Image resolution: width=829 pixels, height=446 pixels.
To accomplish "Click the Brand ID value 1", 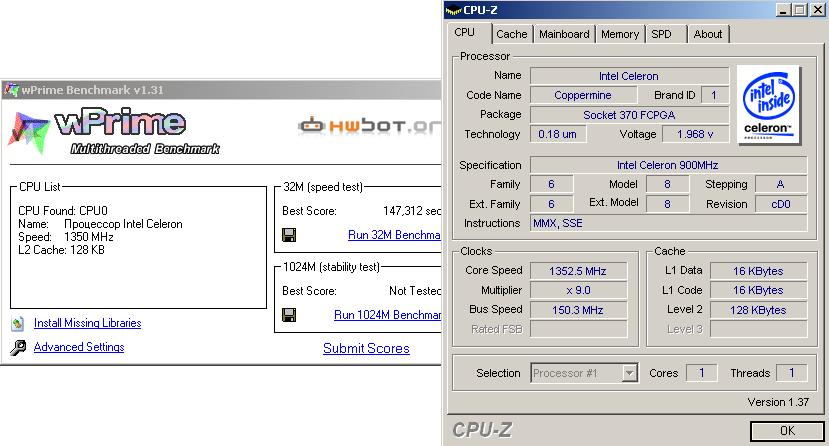I will (x=714, y=95).
